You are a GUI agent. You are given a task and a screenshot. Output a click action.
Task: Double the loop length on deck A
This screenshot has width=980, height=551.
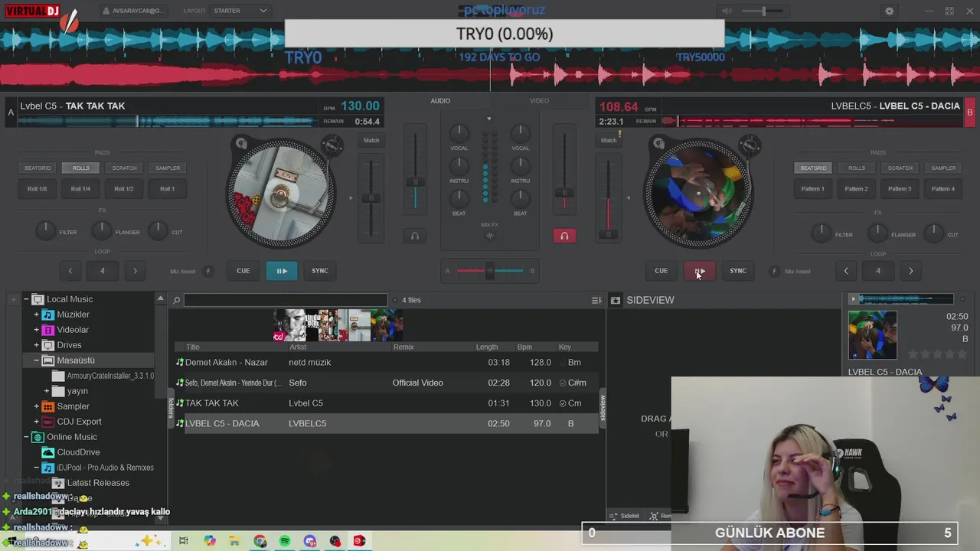135,270
